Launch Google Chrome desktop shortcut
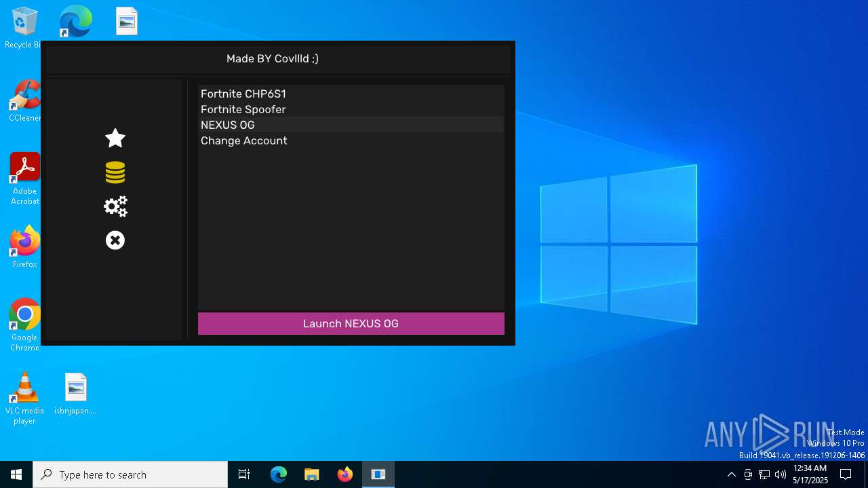 point(25,325)
